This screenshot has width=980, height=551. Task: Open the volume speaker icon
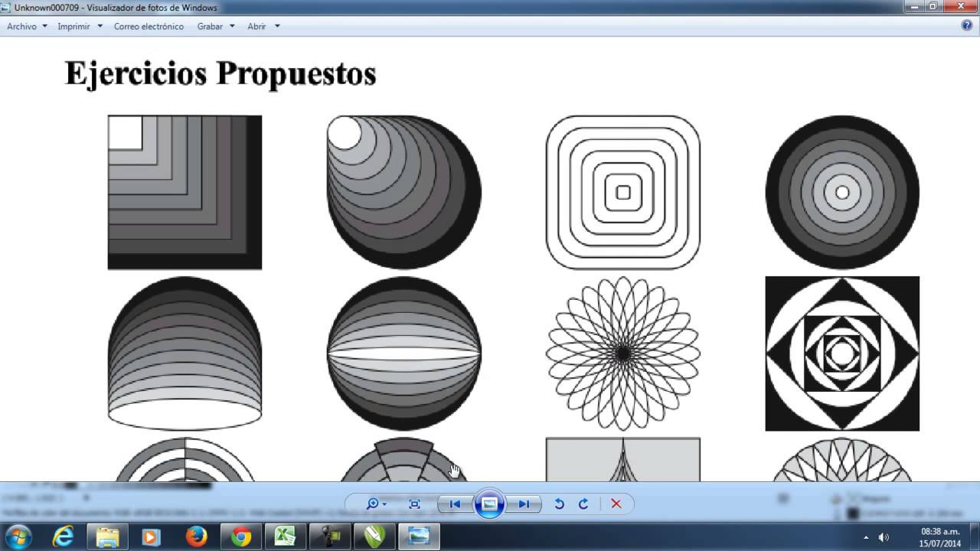884,537
